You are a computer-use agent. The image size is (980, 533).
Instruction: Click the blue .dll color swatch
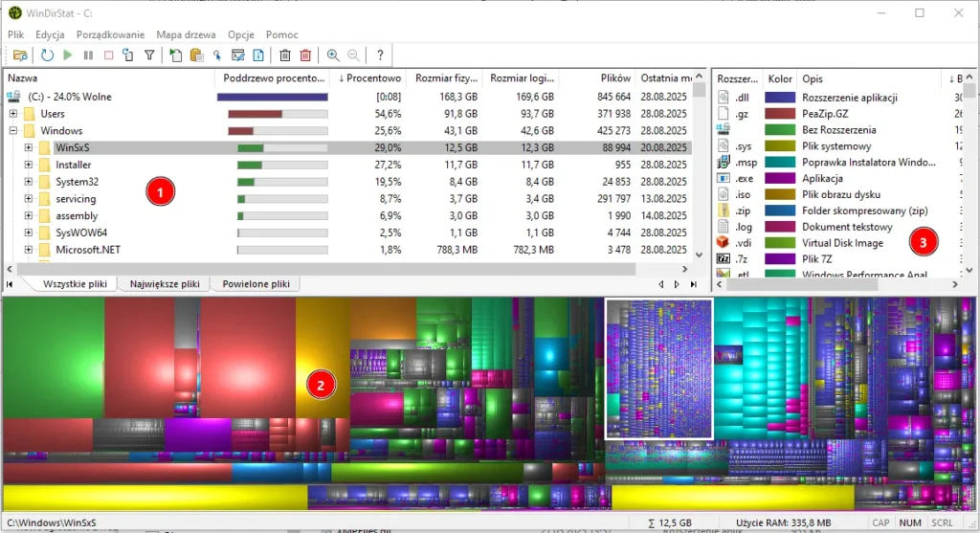coord(780,98)
